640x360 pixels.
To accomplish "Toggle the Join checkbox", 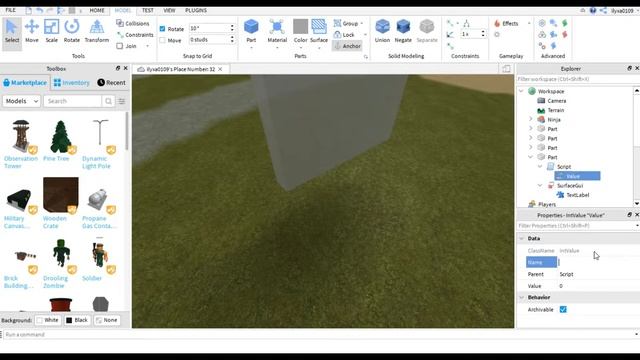I will tap(120, 46).
